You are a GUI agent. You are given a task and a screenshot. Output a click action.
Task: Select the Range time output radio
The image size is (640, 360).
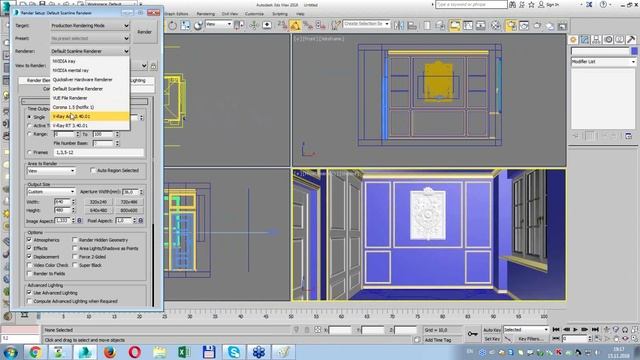click(29, 134)
